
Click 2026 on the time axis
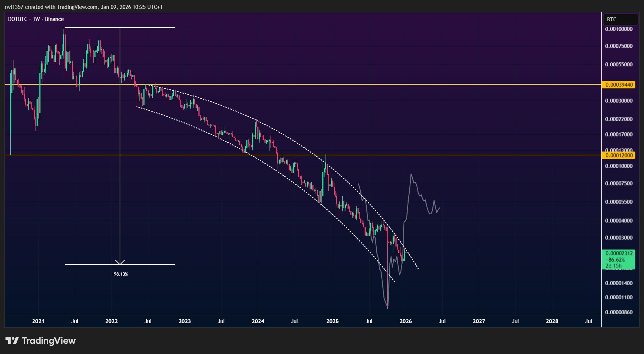pos(405,321)
